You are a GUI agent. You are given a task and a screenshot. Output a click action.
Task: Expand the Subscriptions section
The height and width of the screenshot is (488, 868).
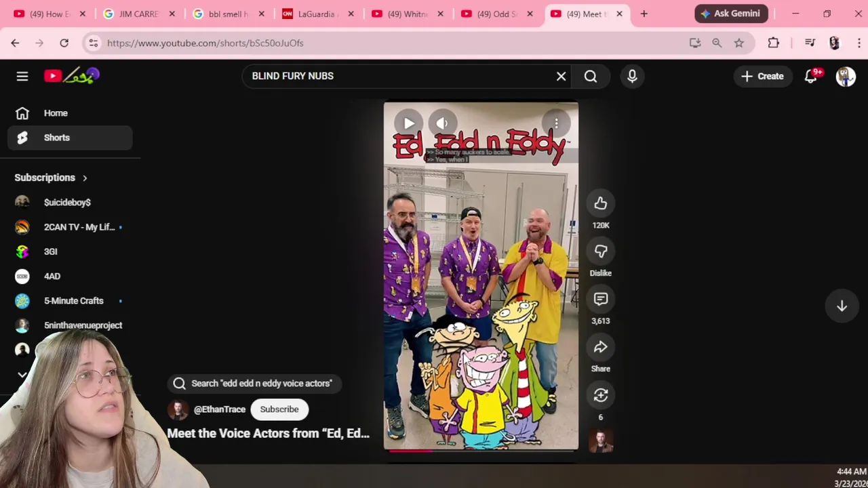point(51,178)
